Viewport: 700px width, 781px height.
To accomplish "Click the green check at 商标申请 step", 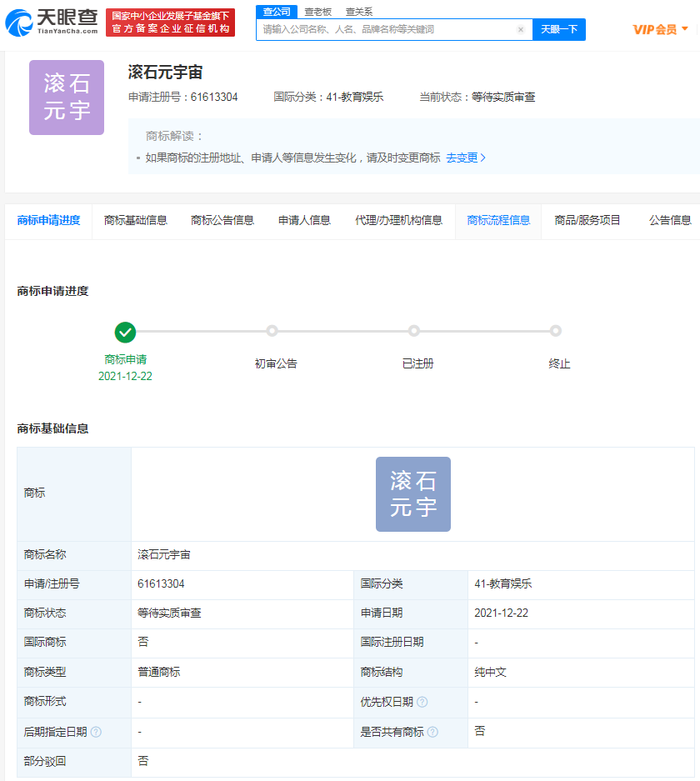I will (x=126, y=333).
